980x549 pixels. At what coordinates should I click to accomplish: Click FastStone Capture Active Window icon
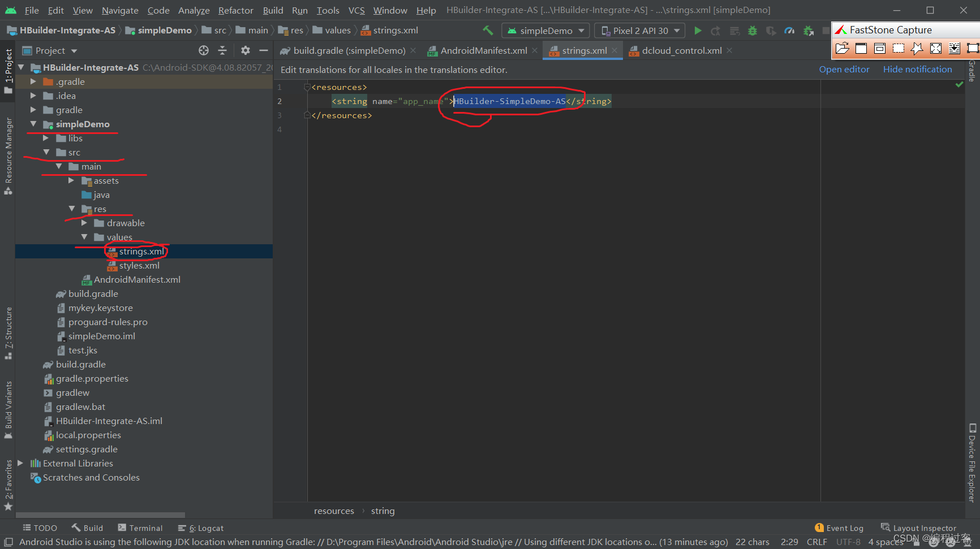click(861, 48)
